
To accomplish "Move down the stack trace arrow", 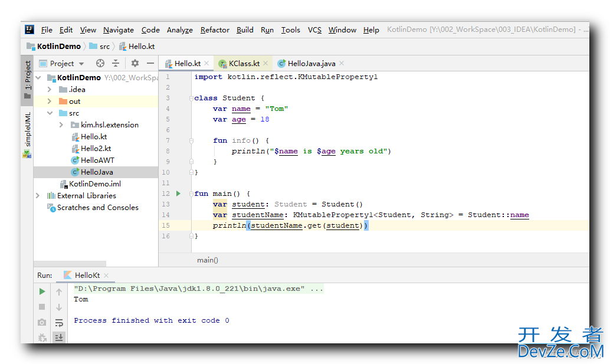I will coord(59,307).
